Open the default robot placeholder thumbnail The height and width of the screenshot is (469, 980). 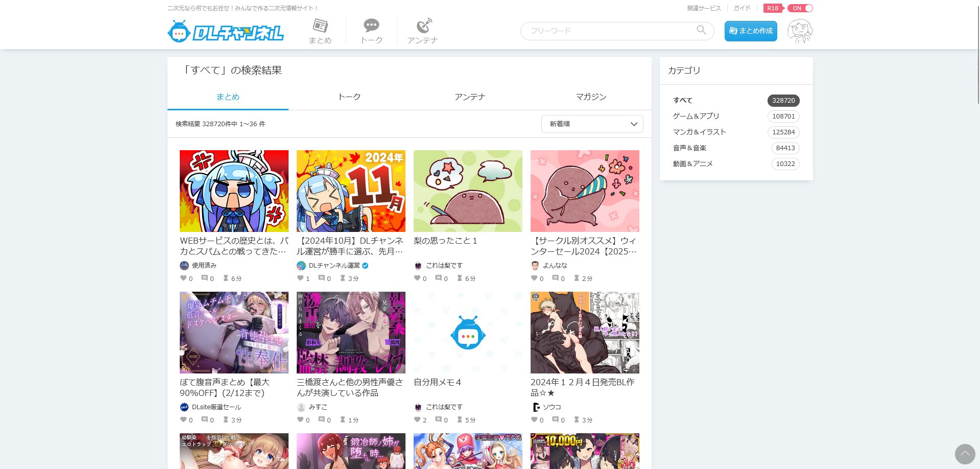pyautogui.click(x=468, y=333)
